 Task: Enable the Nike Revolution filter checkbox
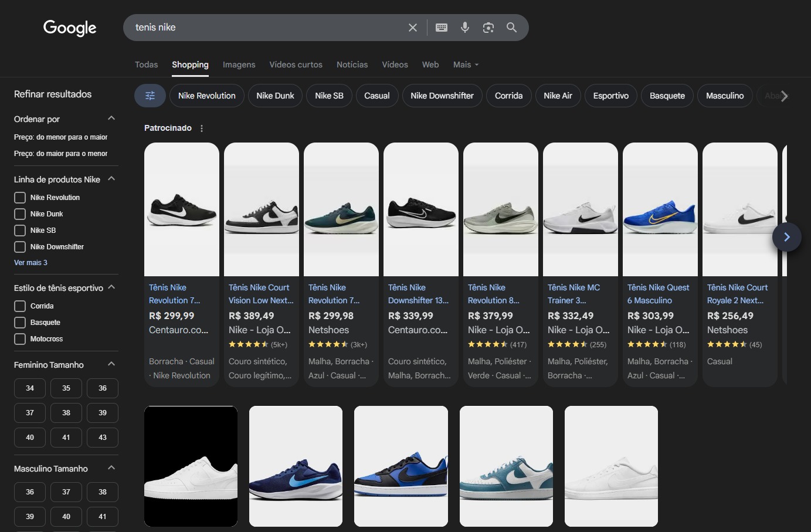(x=19, y=198)
